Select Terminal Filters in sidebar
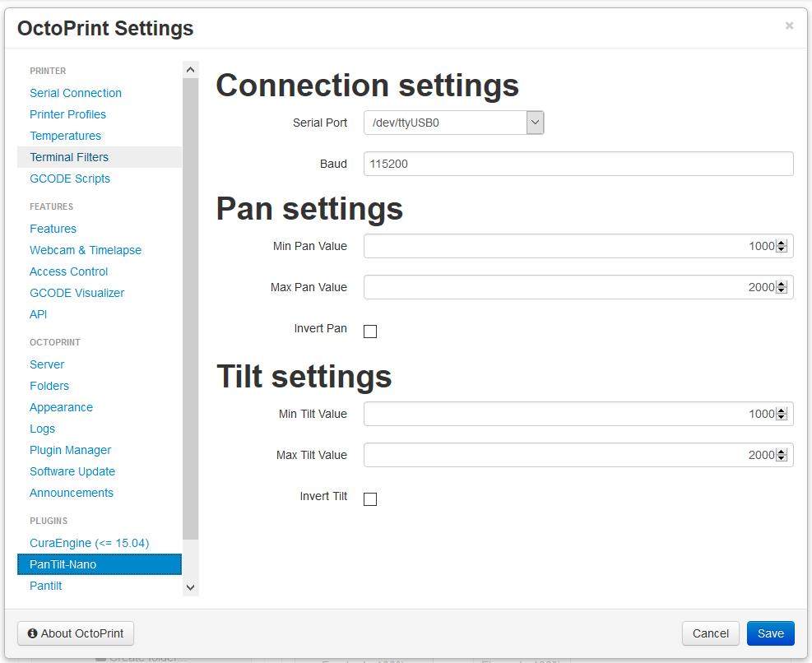The width and height of the screenshot is (812, 663). click(x=100, y=157)
